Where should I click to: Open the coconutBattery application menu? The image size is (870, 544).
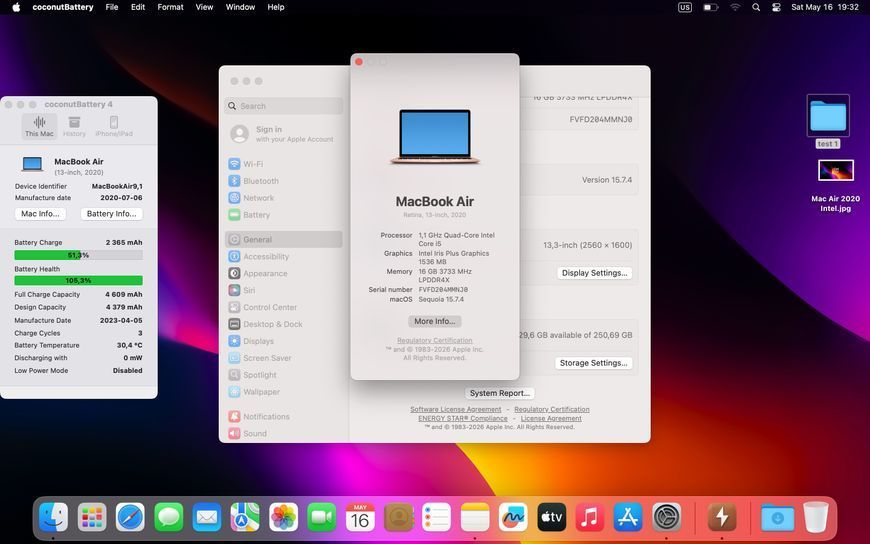click(x=63, y=7)
